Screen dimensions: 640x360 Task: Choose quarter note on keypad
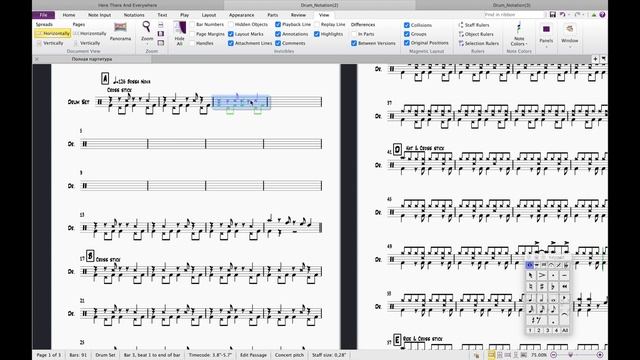pyautogui.click(x=531, y=298)
